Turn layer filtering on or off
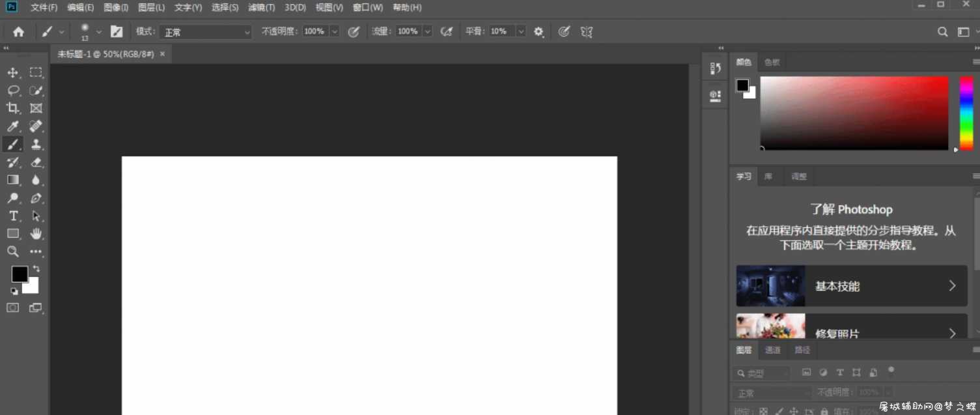980x415 pixels. [891, 369]
